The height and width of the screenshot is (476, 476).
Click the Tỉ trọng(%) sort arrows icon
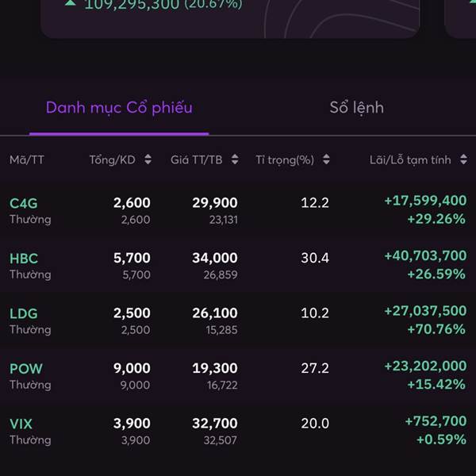pyautogui.click(x=327, y=159)
